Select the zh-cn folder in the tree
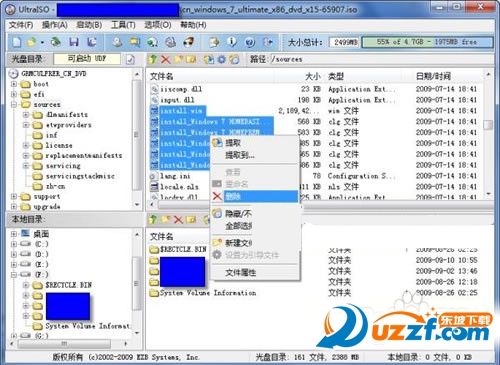The height and width of the screenshot is (365, 500). coord(55,186)
